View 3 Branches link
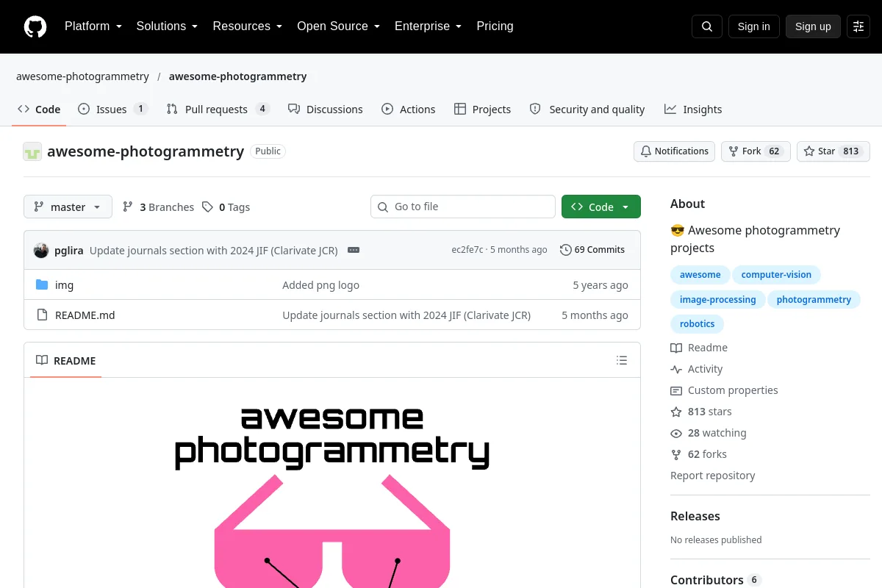Screen dimensions: 882x588 (158, 207)
